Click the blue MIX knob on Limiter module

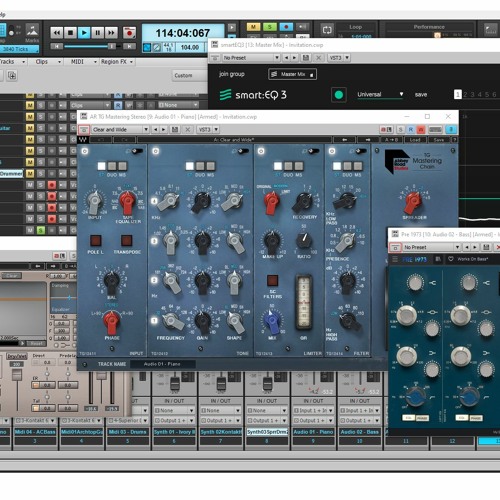coord(273,322)
